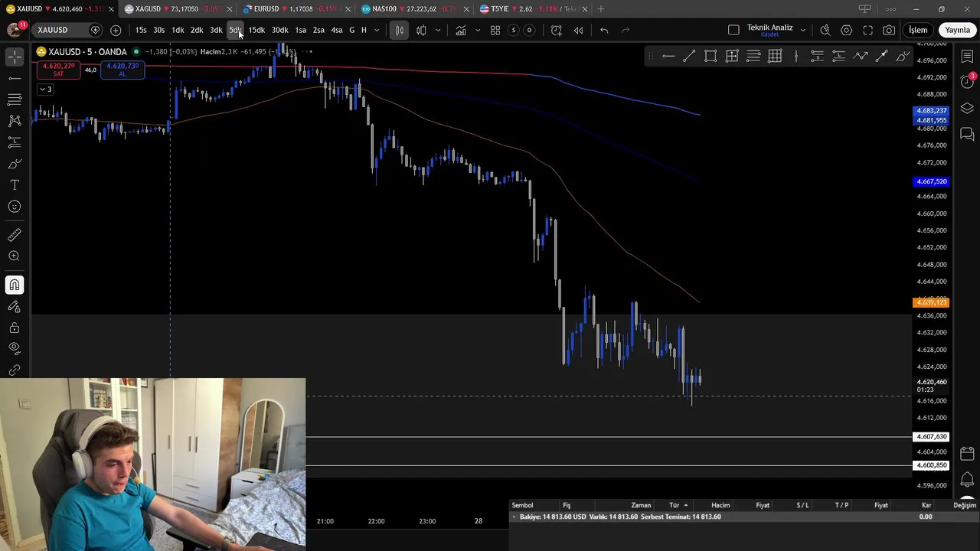
Task: Open the object tree layers panel
Action: tap(967, 109)
